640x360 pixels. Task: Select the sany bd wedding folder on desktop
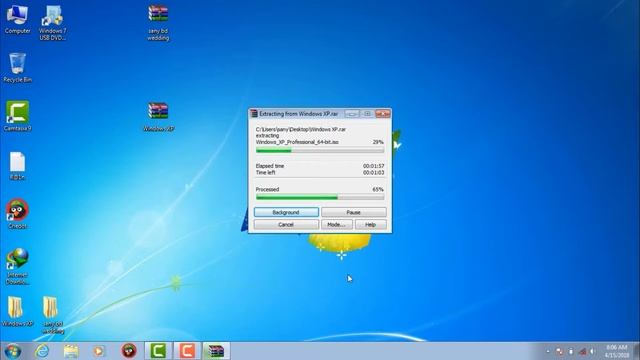pyautogui.click(x=53, y=315)
